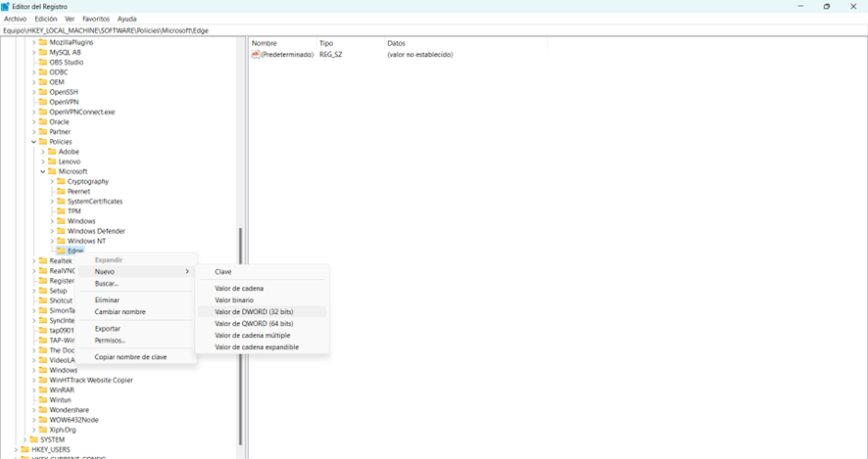Select the Shotcut key

61,300
